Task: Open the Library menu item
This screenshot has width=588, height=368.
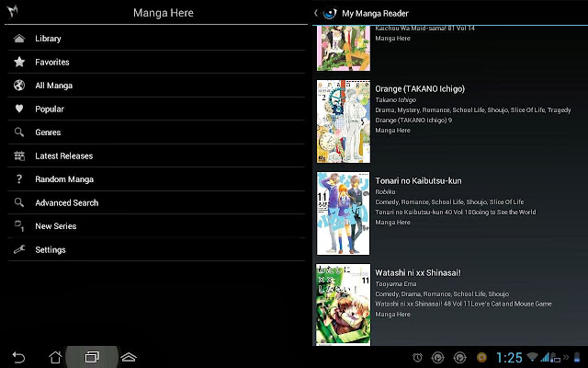Action: tap(156, 39)
